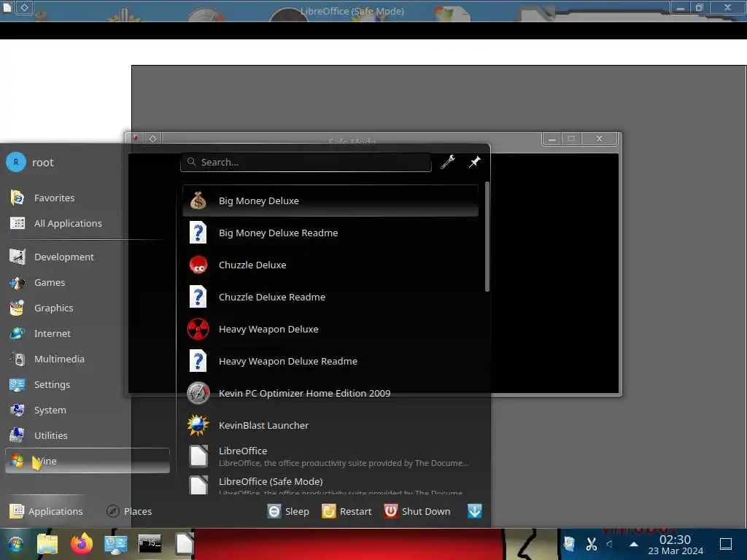Switch to LibreOffice task in taskbar
Viewport: 747px width, 560px height.
coord(184,544)
